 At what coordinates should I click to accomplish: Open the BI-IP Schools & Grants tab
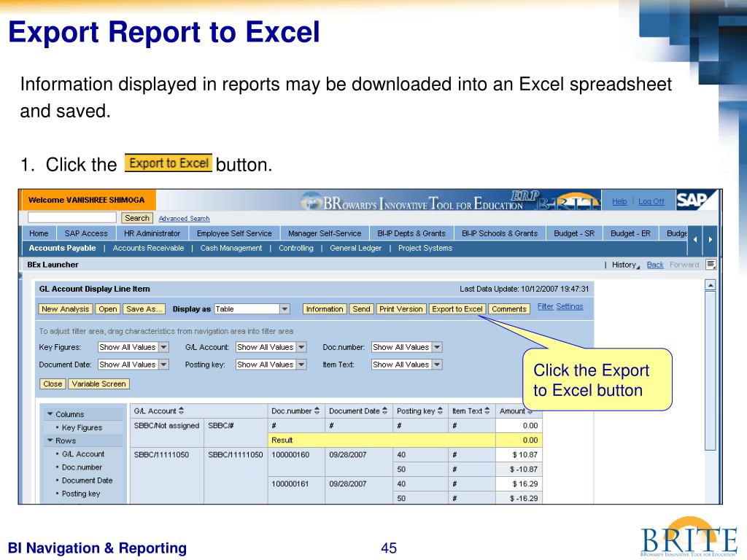tap(500, 233)
